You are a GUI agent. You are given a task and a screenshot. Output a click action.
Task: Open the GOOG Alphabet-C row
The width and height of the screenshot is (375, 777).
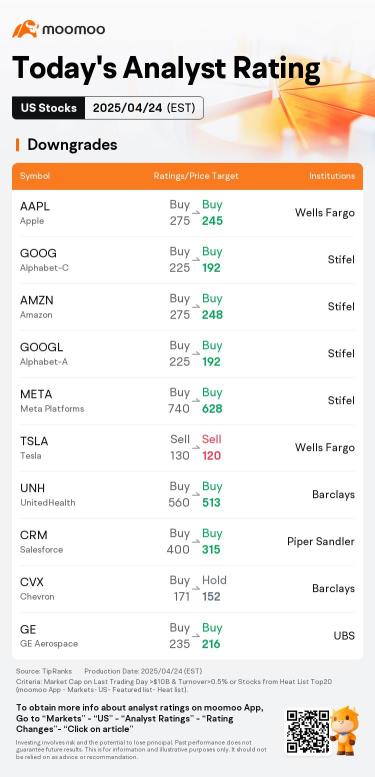(x=187, y=260)
